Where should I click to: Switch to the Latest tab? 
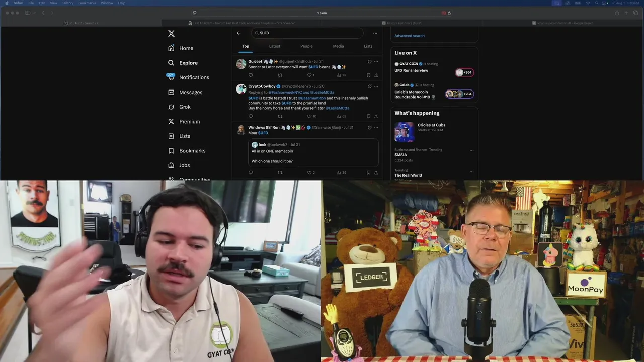(275, 46)
